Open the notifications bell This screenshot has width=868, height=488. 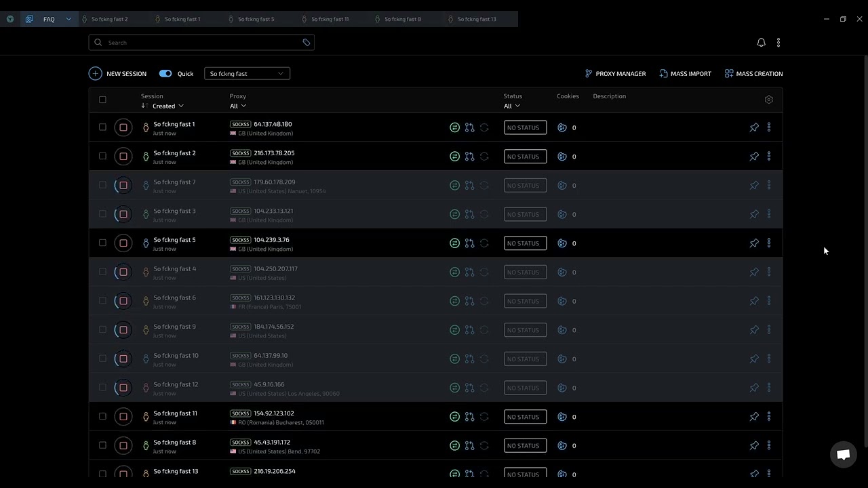pos(761,42)
